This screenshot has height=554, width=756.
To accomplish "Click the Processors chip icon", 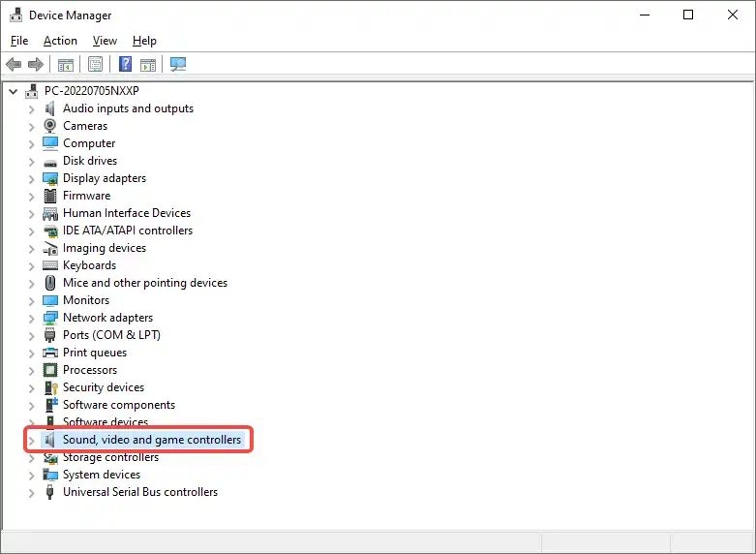I will (50, 370).
